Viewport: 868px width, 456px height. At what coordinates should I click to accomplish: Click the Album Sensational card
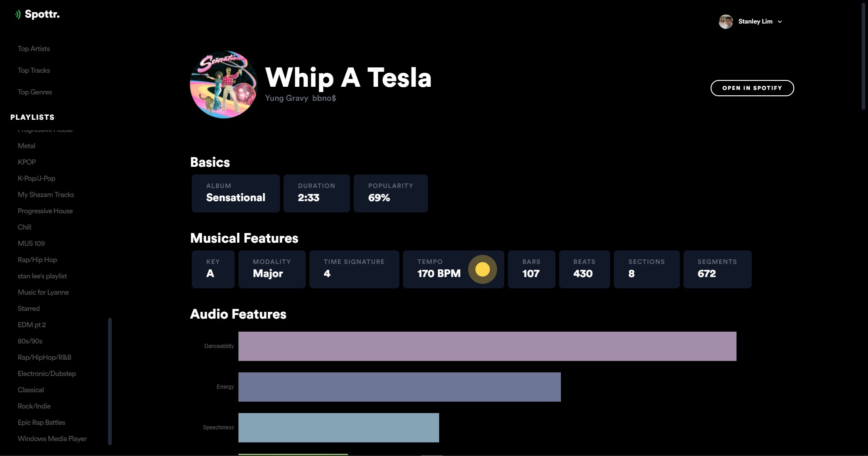[236, 193]
